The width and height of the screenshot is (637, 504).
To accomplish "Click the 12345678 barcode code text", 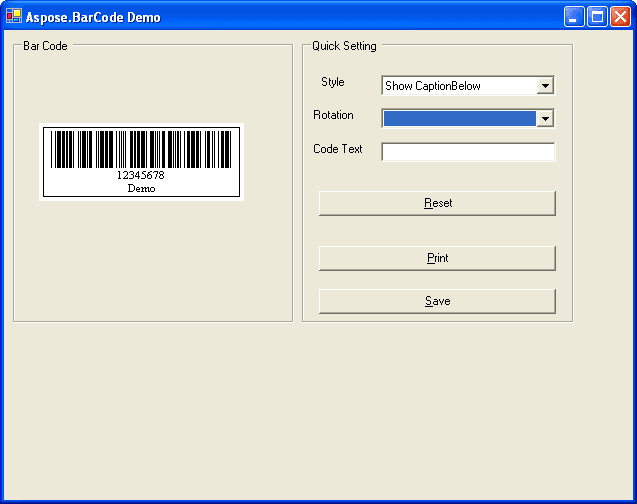I will tap(141, 175).
